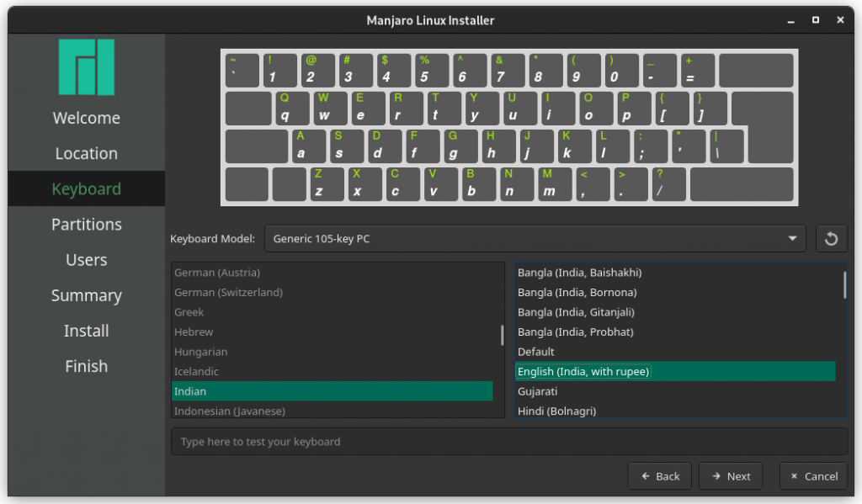Click the tilde key on the keyboard preview

pos(242,70)
